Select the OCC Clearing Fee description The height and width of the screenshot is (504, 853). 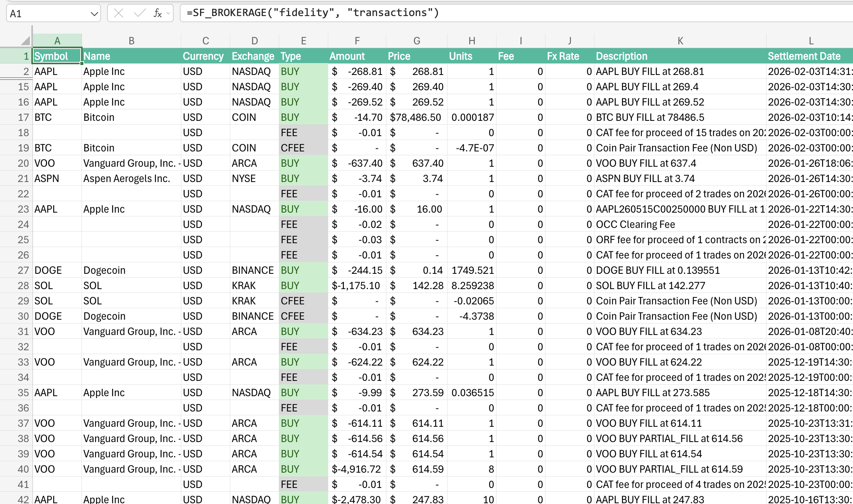point(680,224)
